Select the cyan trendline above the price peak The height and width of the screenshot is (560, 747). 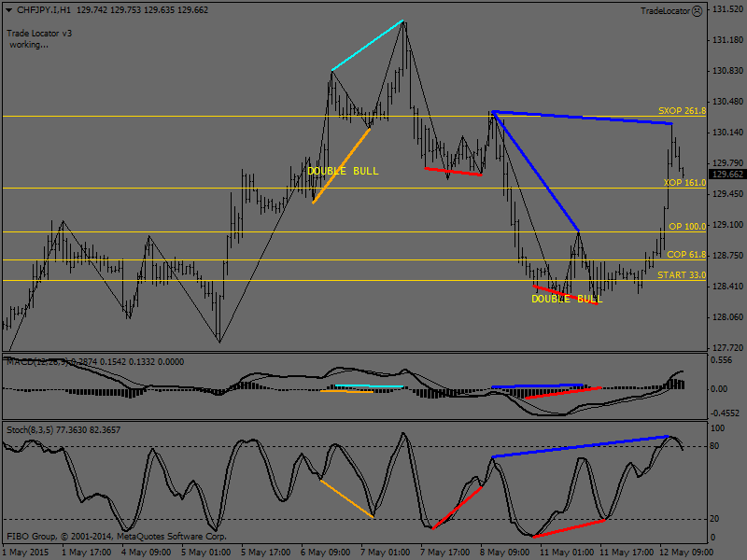367,46
